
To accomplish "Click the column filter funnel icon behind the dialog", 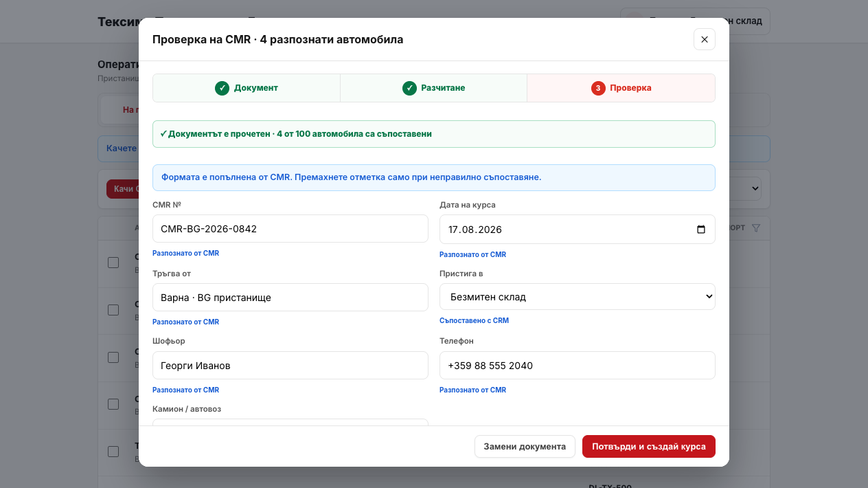I will pos(756,228).
